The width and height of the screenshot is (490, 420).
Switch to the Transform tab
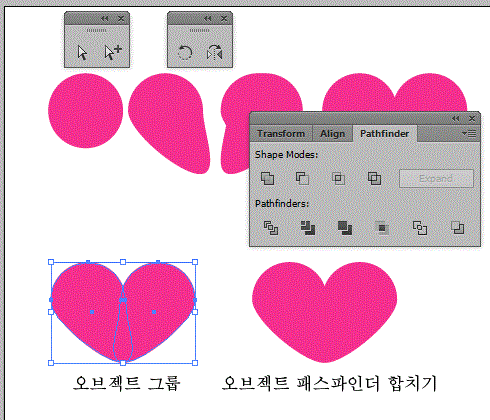coord(281,134)
